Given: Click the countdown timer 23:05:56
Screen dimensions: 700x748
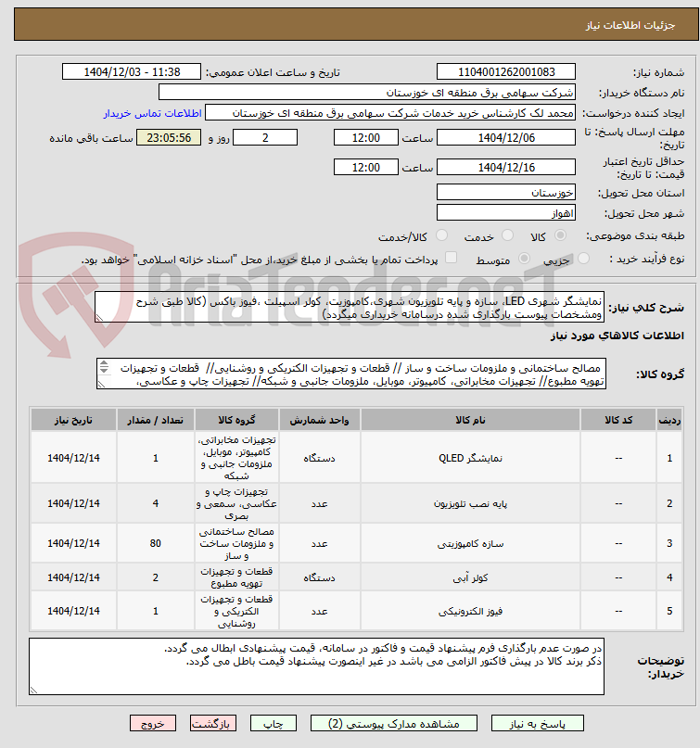Looking at the screenshot, I should click(169, 138).
